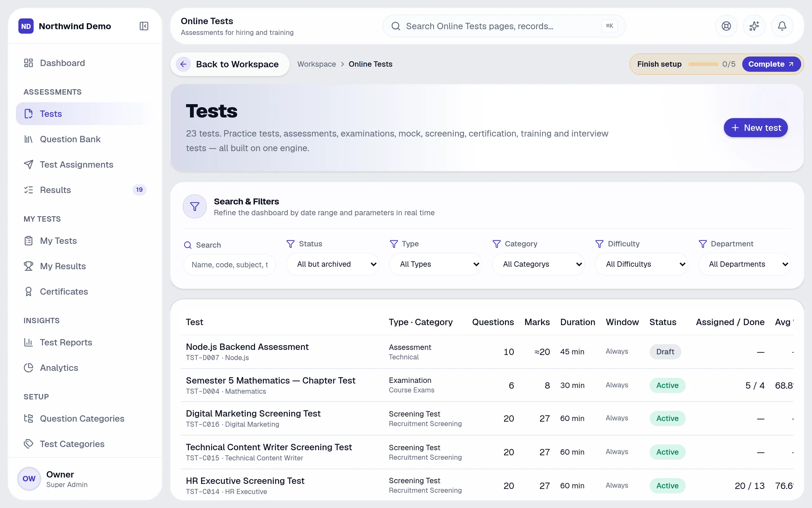This screenshot has height=508, width=812.
Task: Click the Test Categories tag icon
Action: 29,444
